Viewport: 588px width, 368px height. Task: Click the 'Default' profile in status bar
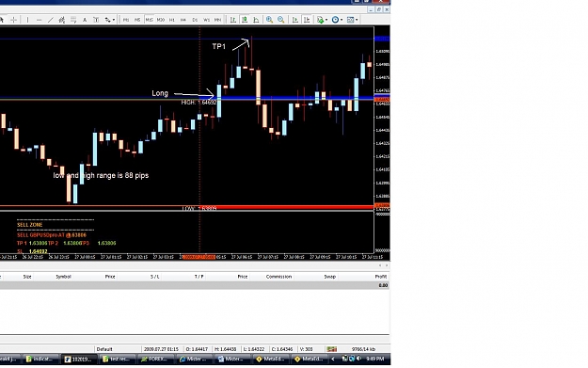[104, 349]
